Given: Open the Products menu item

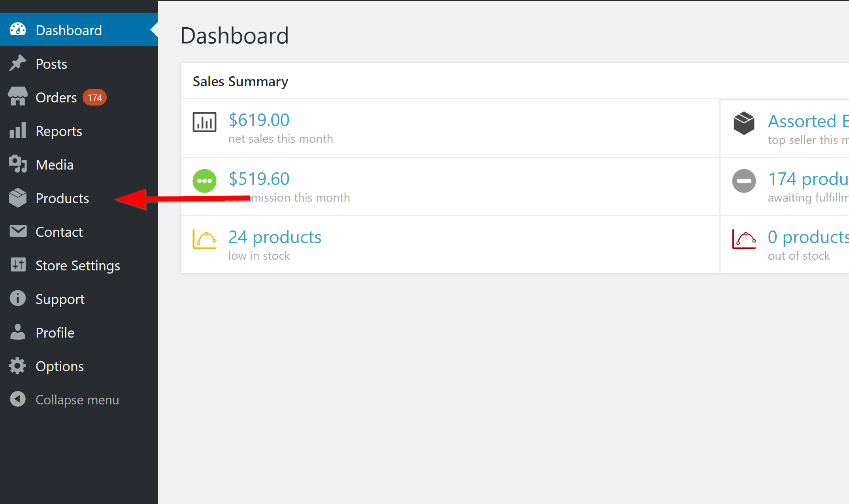Looking at the screenshot, I should pos(62,198).
